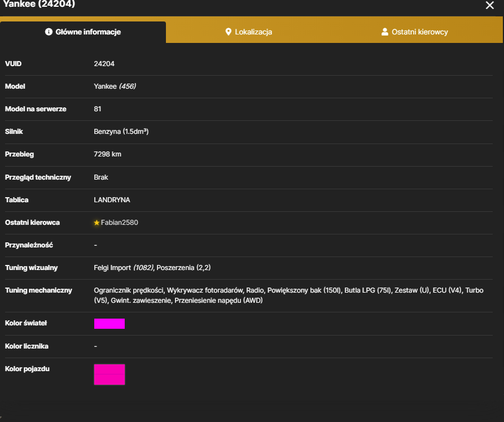Click the person icon beside Ostatni kierowcy
Viewport: 504px width, 422px height.
click(x=384, y=32)
